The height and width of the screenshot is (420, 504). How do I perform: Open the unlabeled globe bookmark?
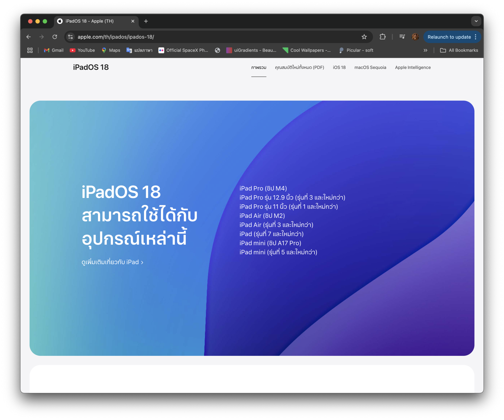(217, 50)
